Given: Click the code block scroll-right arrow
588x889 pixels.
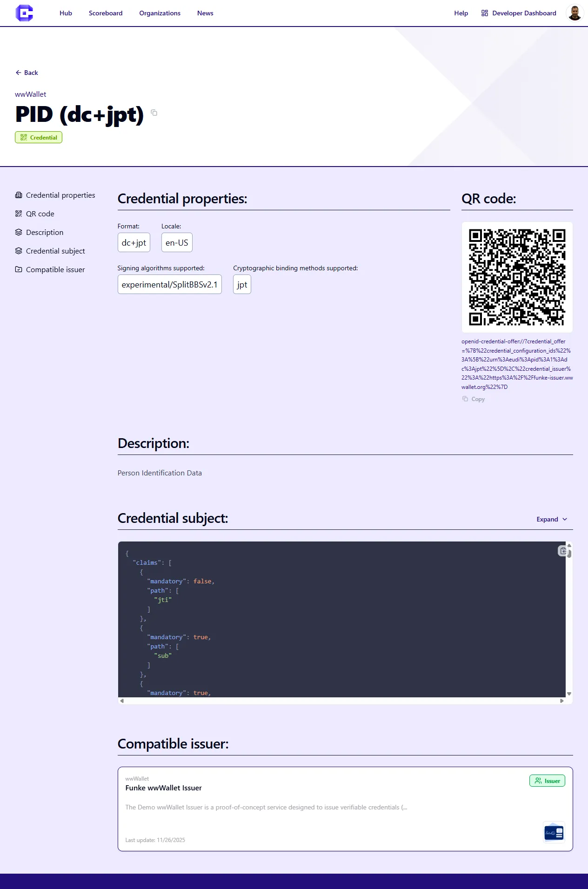Looking at the screenshot, I should tap(562, 701).
